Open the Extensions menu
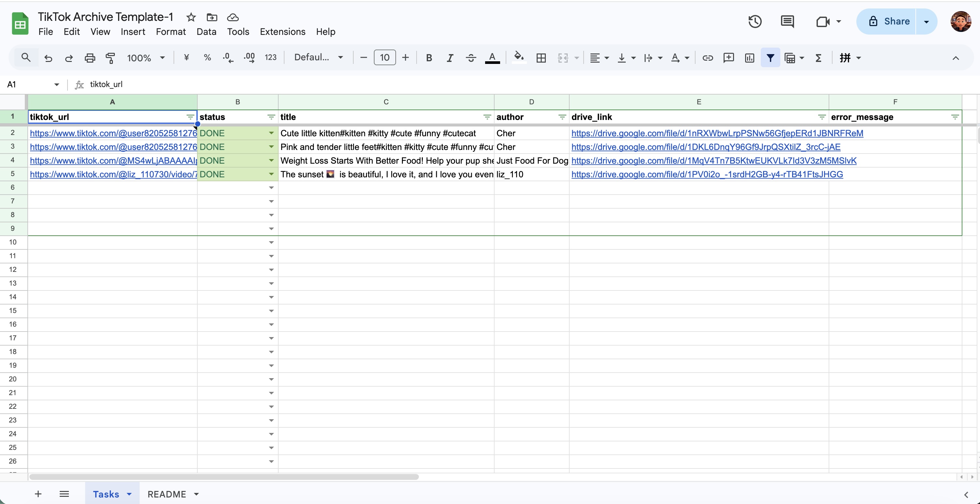Image resolution: width=980 pixels, height=504 pixels. point(282,32)
